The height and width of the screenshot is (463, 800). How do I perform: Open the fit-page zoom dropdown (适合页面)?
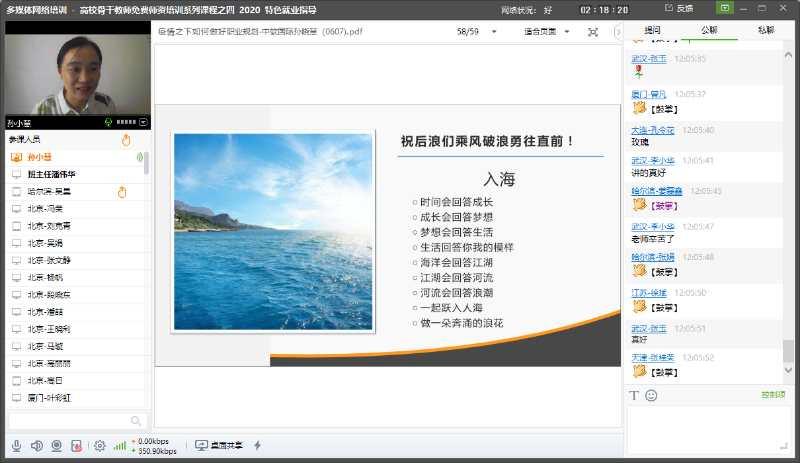[x=567, y=32]
